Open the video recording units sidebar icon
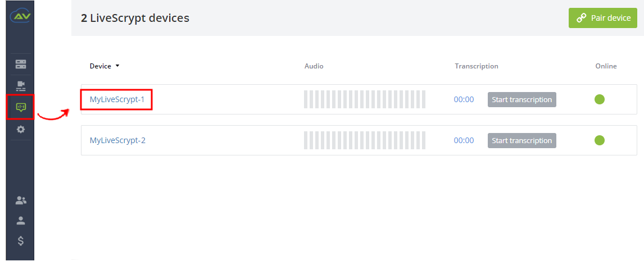Screen dimensions: 644x266 pyautogui.click(x=21, y=86)
